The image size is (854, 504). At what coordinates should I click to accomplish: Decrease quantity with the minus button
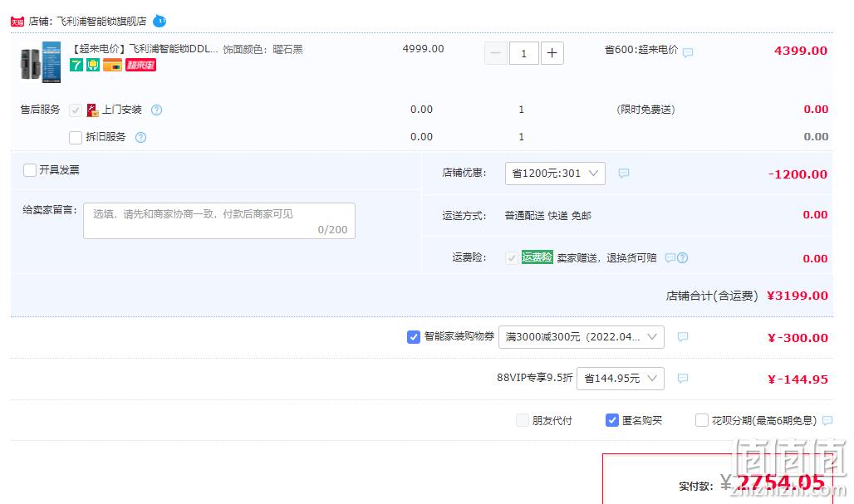(x=496, y=53)
